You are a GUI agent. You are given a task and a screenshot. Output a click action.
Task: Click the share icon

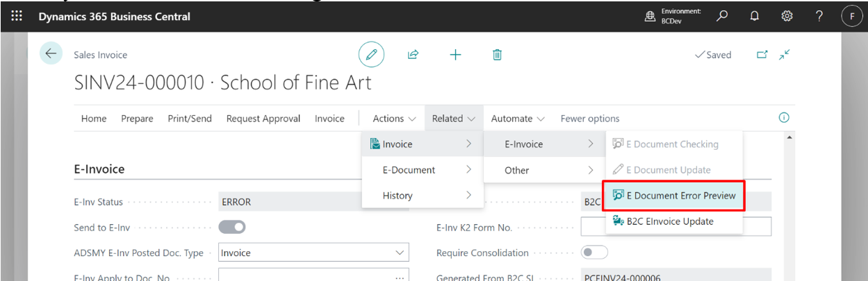coord(413,54)
